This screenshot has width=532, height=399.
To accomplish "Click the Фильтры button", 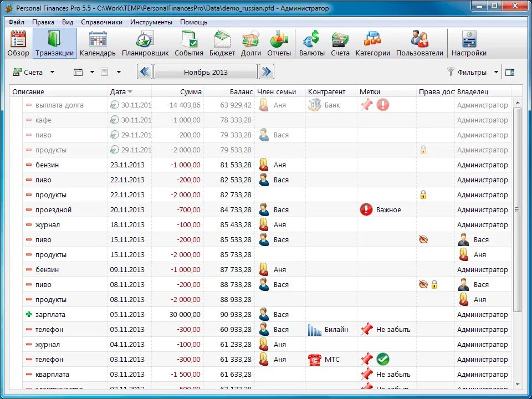I will pos(467,72).
